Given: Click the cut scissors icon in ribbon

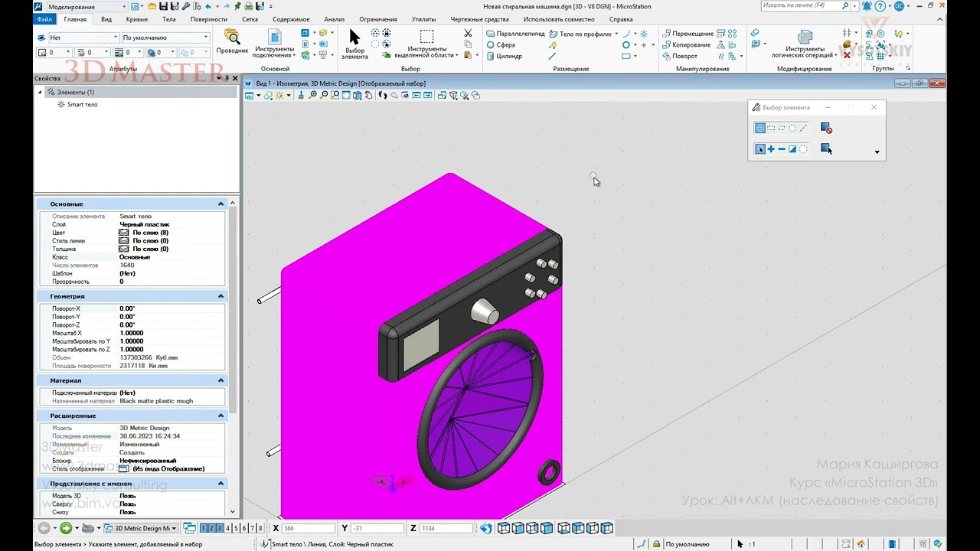Looking at the screenshot, I should tap(468, 34).
